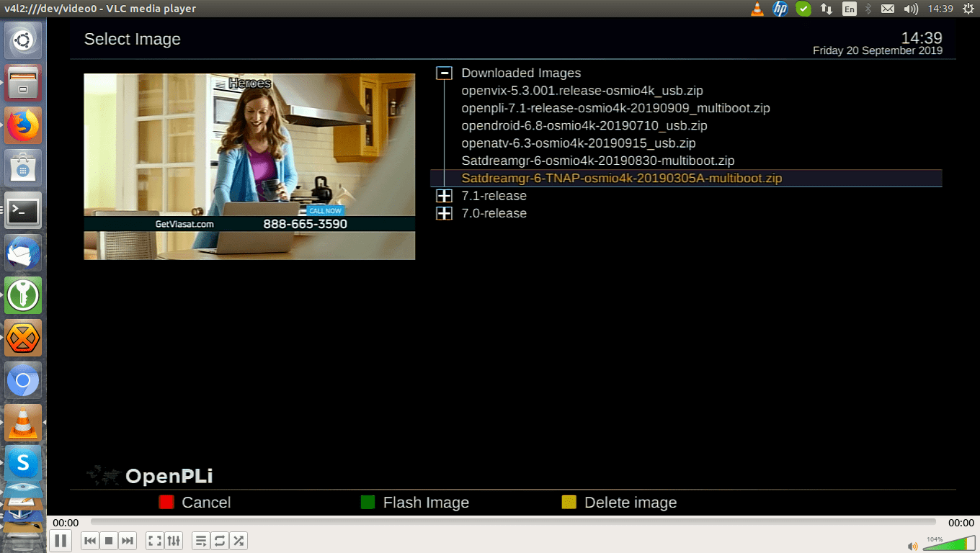Select highlighted Satdreamgr-6-TNAP multiboot zip
Screen dimensions: 980x553
(x=686, y=178)
